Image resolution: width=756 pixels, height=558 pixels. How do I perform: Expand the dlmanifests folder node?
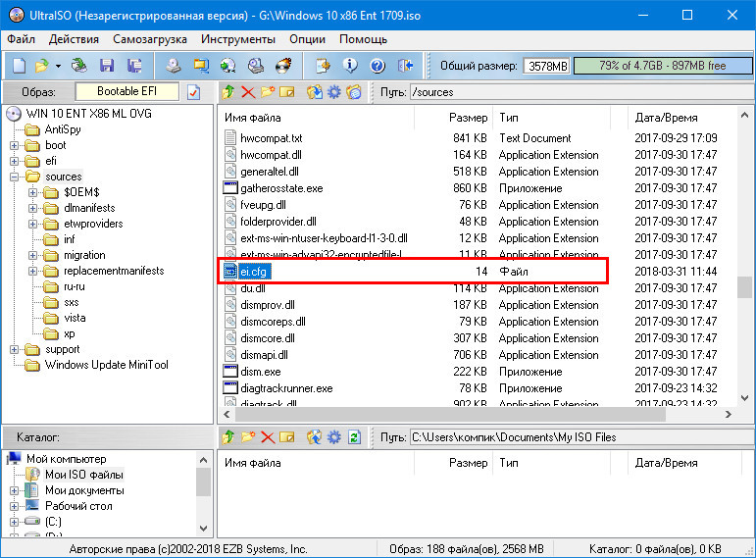point(32,208)
